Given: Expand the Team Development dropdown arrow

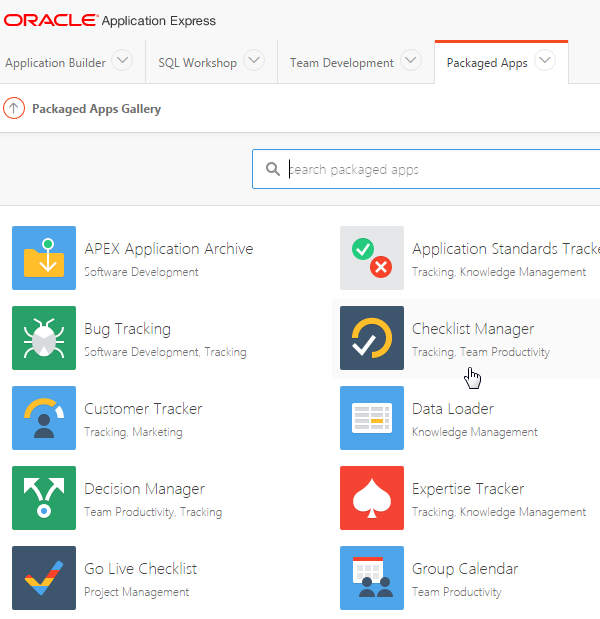Looking at the screenshot, I should [x=411, y=60].
